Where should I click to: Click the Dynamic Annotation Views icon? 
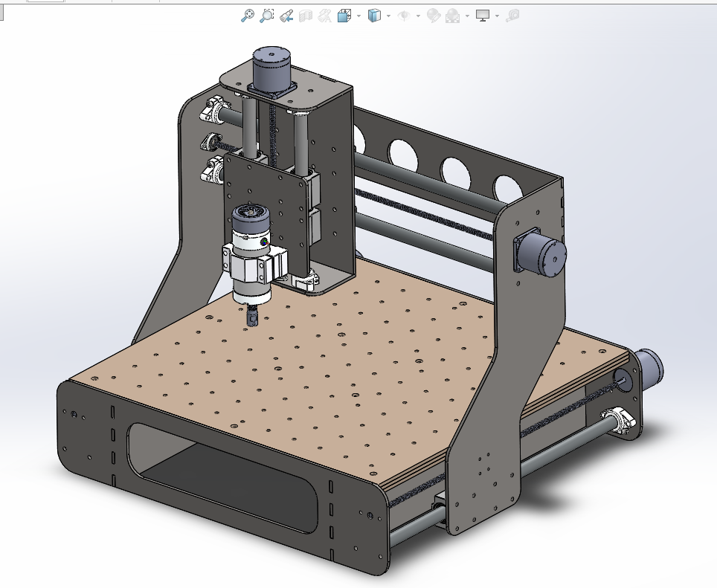pyautogui.click(x=325, y=16)
